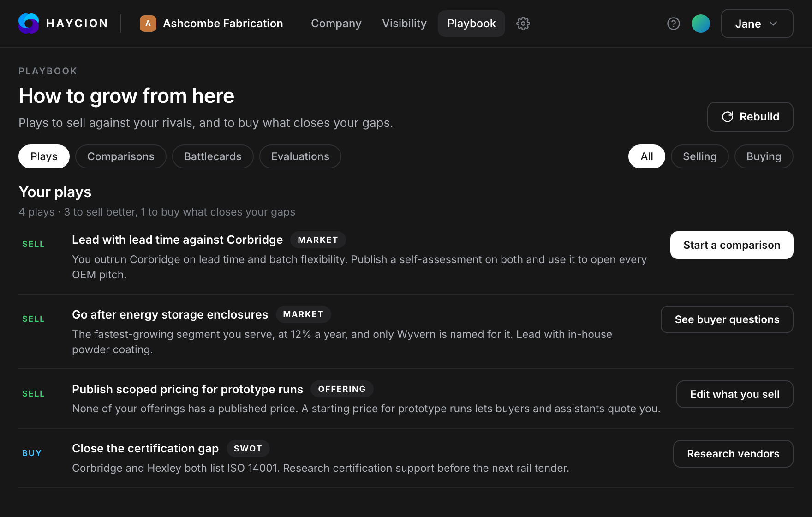Open settings via the gear icon
Screen dimensions: 812x517
[523, 24]
